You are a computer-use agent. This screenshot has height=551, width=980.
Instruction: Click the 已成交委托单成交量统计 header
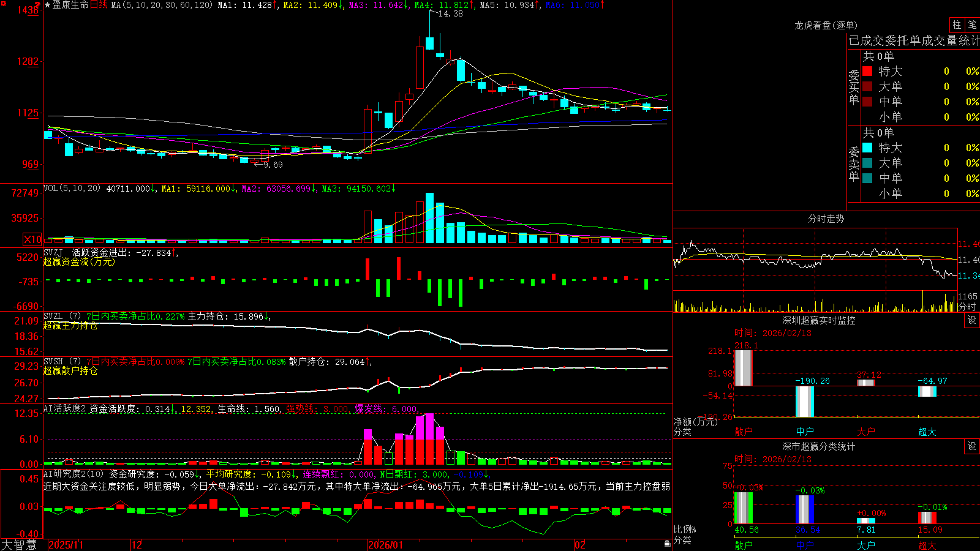click(x=914, y=40)
